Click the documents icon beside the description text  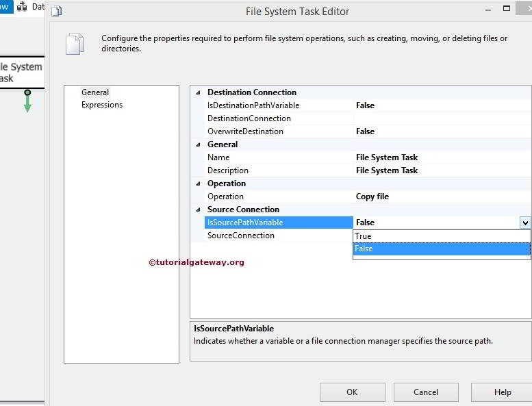75,44
